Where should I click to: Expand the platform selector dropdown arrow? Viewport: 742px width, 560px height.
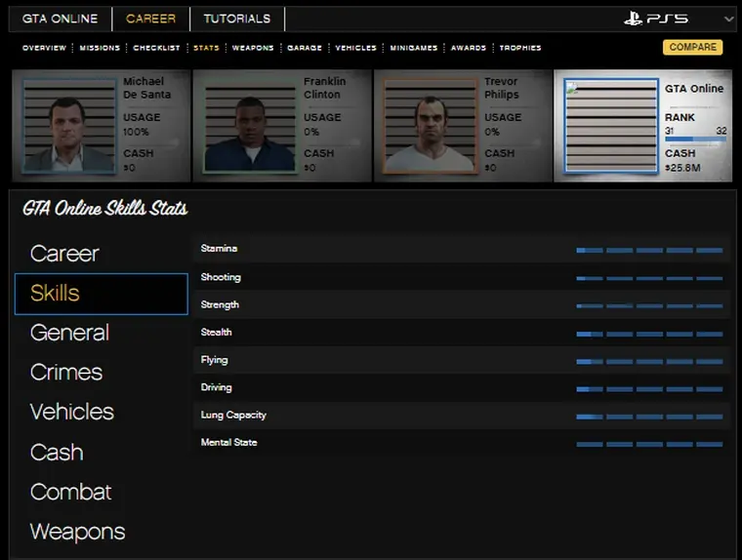point(729,19)
